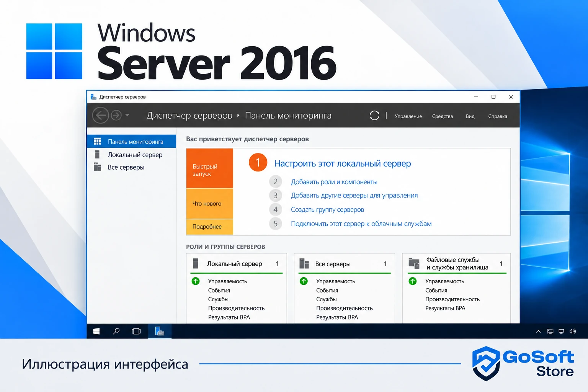
Task: Click Настроить этот локальный сервер link
Action: (x=342, y=163)
